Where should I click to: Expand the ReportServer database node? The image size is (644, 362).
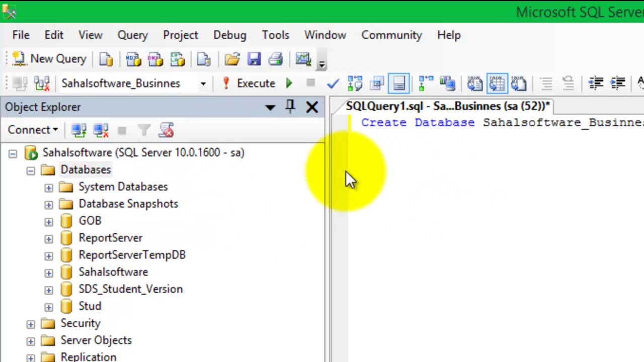point(48,239)
